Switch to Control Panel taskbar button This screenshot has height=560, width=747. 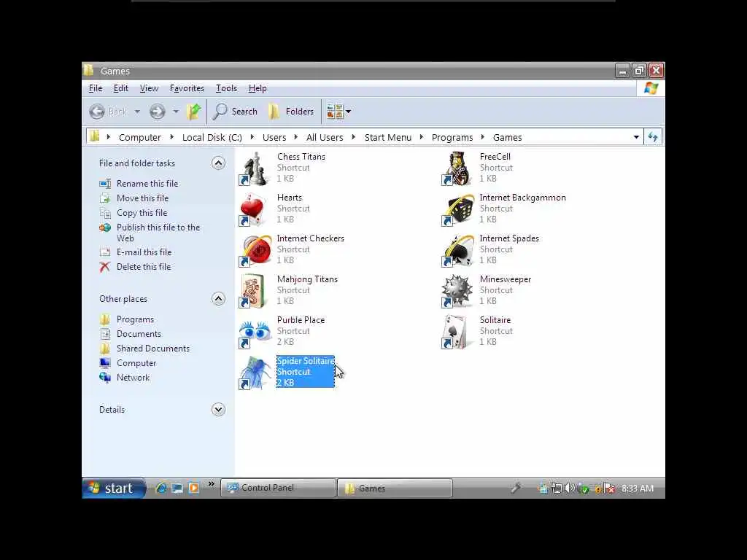coord(278,488)
